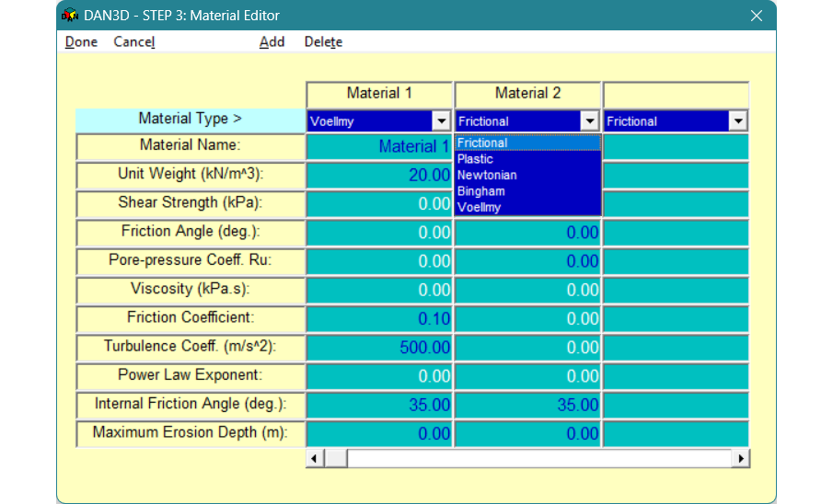Click Material 2 friction coefficient cell
This screenshot has width=833, height=504.
527,318
